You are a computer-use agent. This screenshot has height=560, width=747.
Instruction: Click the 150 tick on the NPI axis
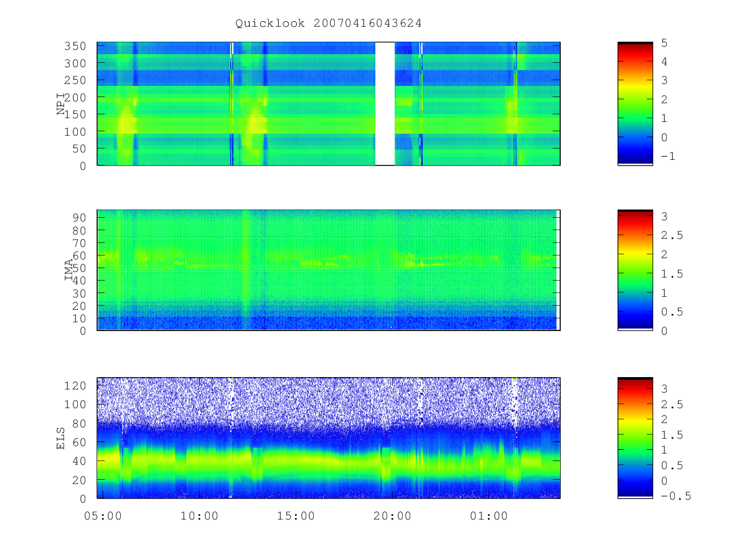pyautogui.click(x=77, y=114)
